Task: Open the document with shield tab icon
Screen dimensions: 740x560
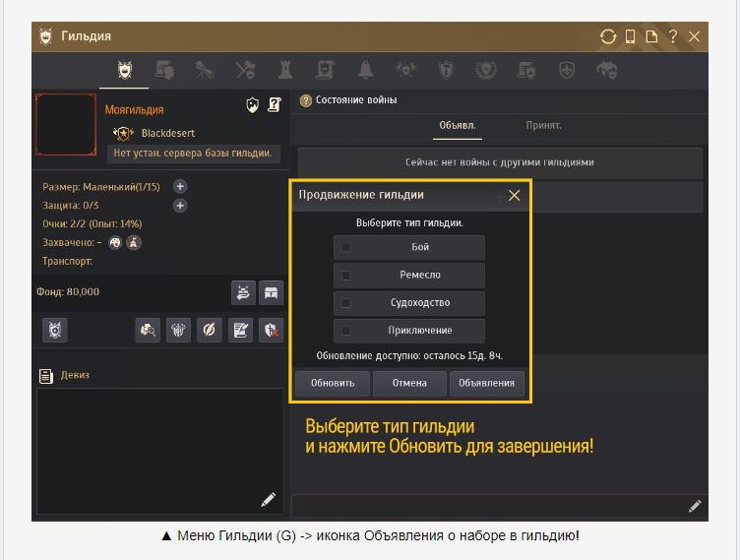Action: pos(526,70)
